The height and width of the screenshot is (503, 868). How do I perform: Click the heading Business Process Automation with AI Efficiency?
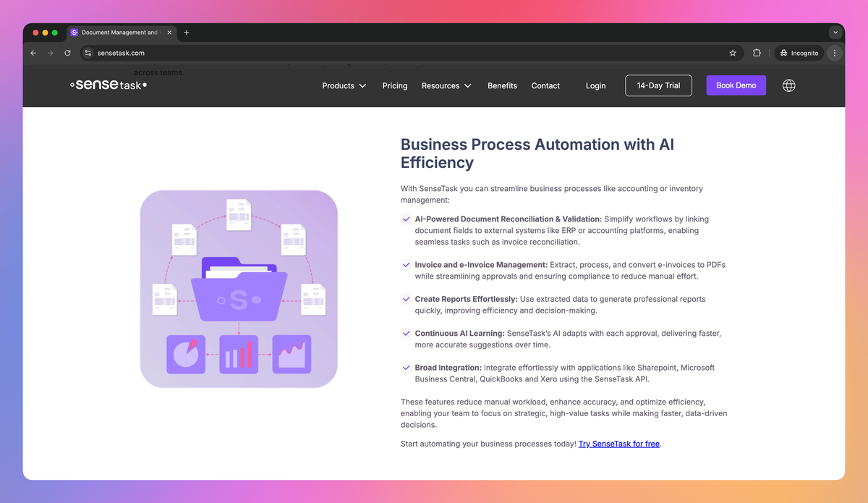point(537,153)
